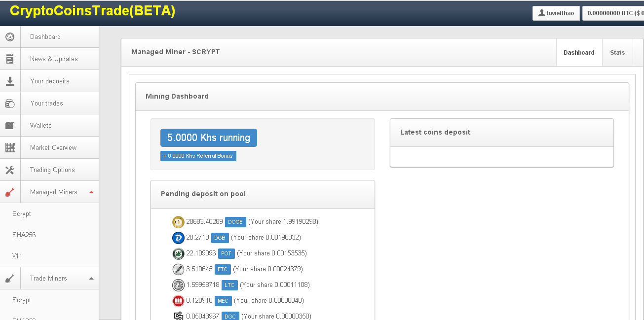Click the POT coin tag
Screen dimensions: 644x320
pos(226,253)
